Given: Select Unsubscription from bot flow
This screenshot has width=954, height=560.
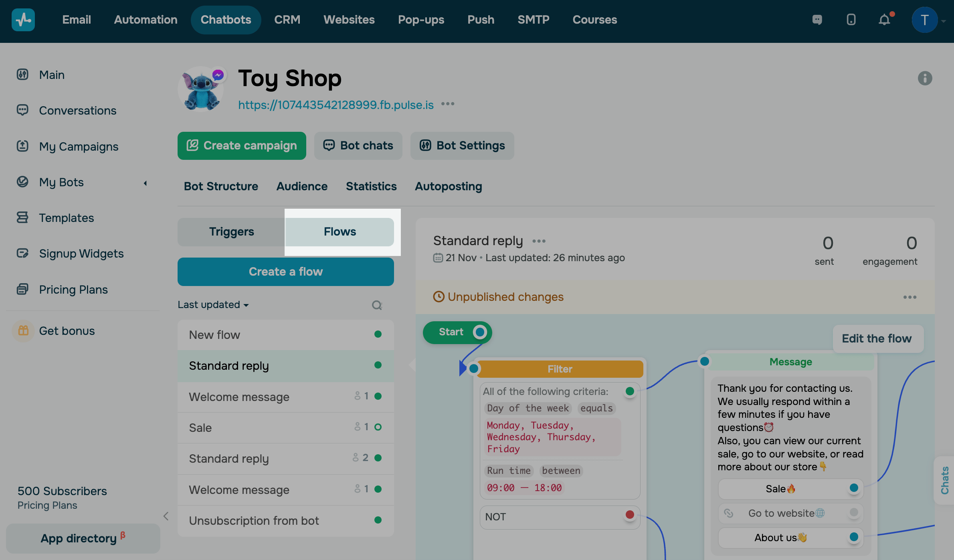Looking at the screenshot, I should pyautogui.click(x=254, y=521).
